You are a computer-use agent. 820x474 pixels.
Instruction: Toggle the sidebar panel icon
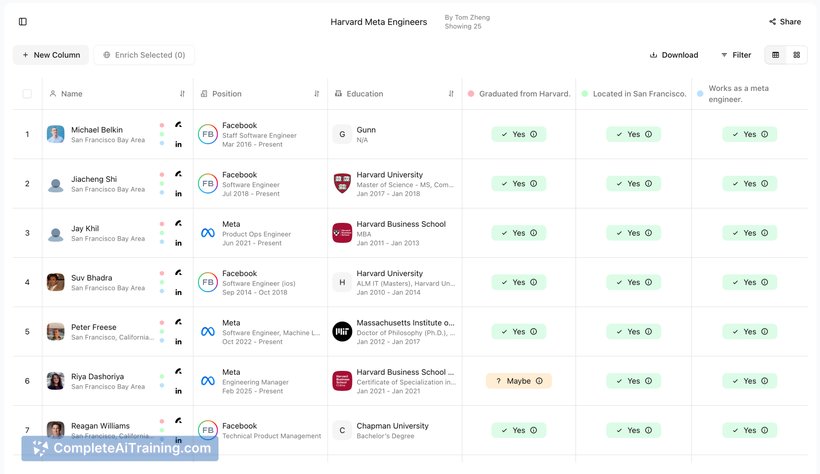[x=22, y=21]
